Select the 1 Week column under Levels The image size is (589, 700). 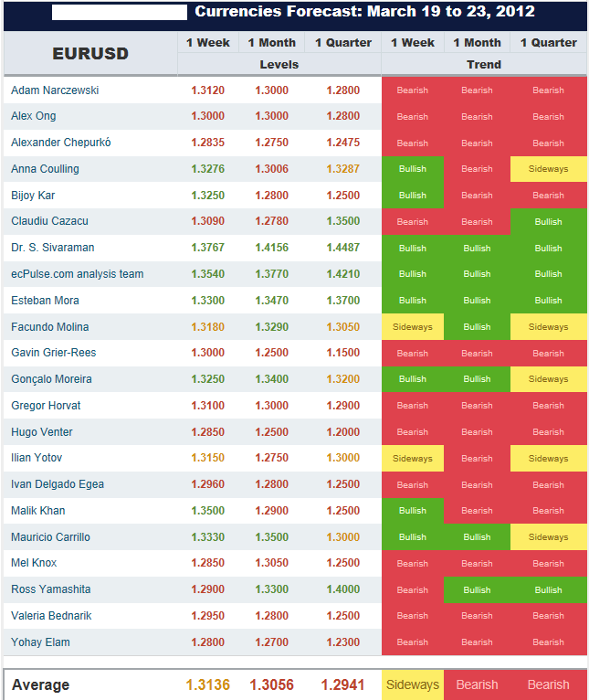point(208,43)
